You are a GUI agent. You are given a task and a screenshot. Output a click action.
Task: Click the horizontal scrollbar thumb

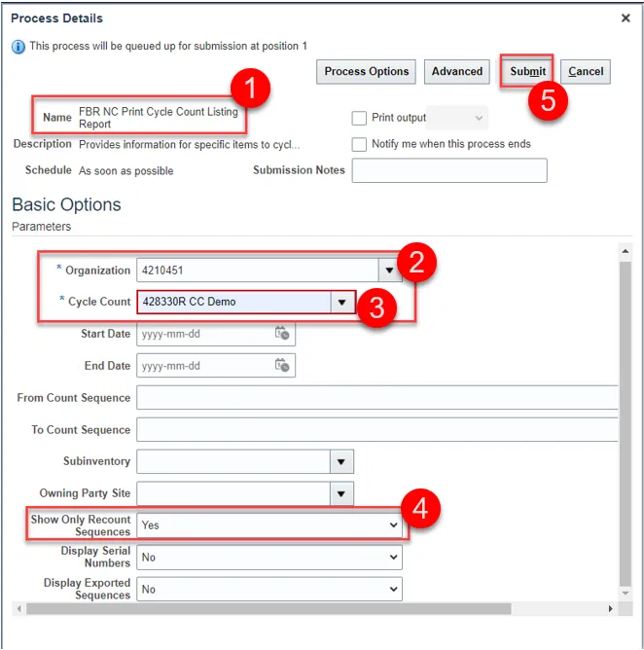point(268,608)
